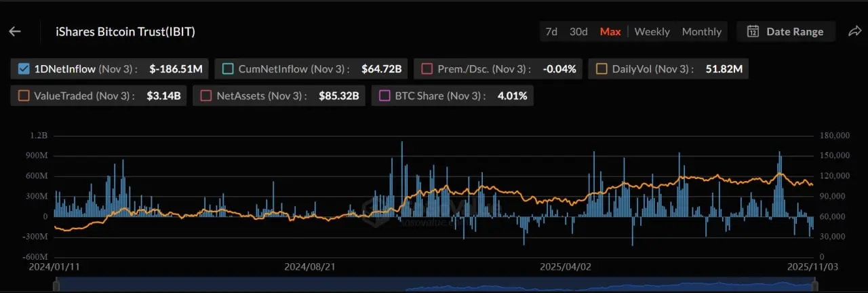Click the back arrow icon

point(15,31)
